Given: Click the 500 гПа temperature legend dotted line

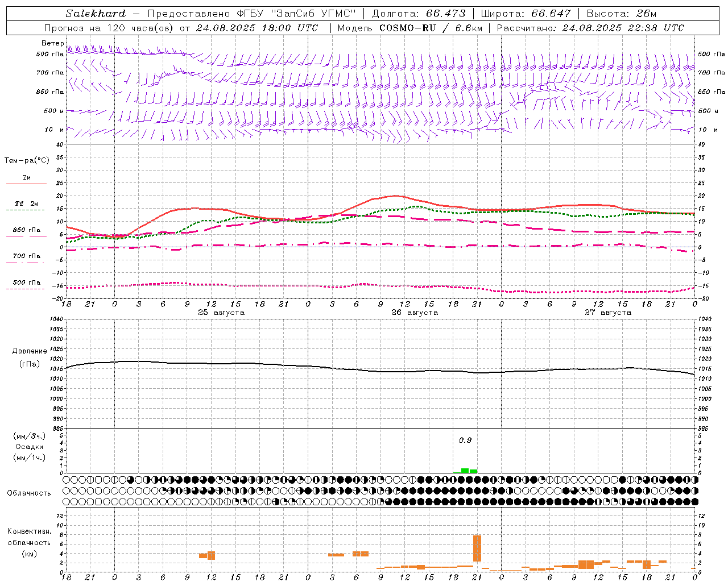Looking at the screenshot, I should click(26, 289).
